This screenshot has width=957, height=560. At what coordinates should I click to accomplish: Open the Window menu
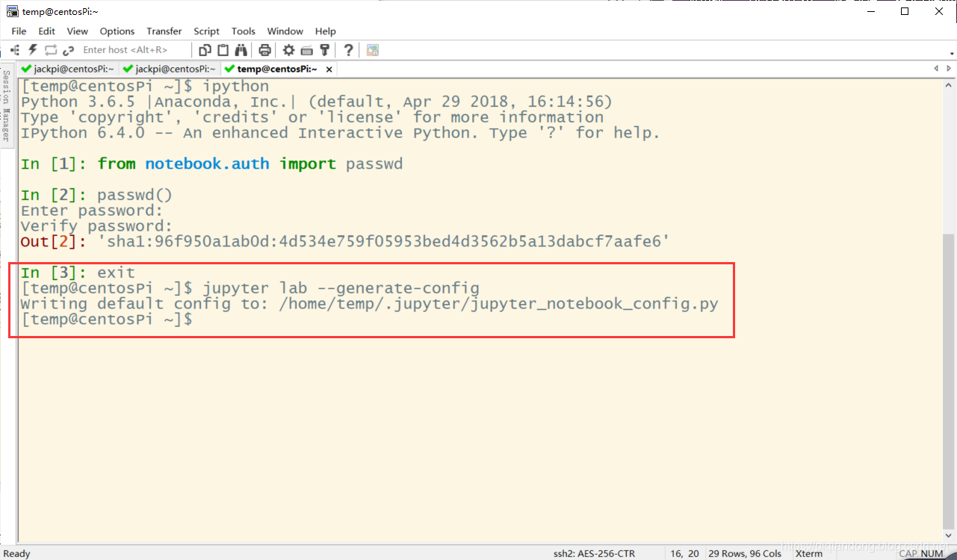click(x=285, y=31)
